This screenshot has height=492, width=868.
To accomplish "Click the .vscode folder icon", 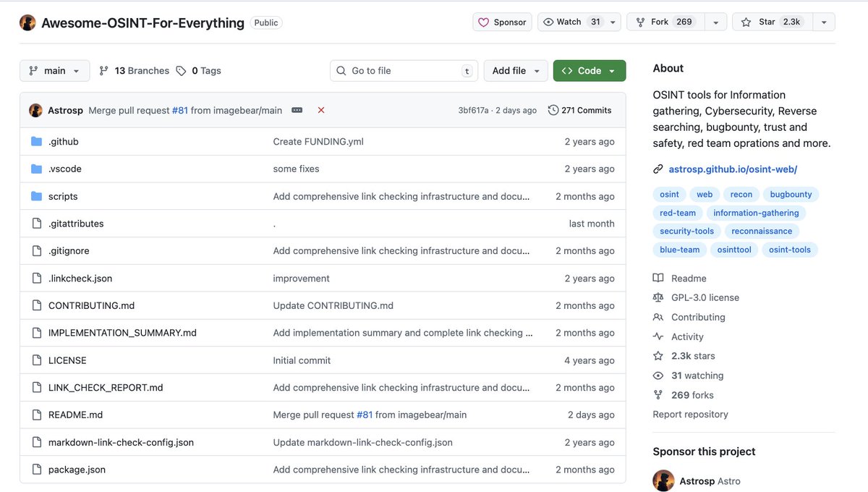I will coord(37,169).
